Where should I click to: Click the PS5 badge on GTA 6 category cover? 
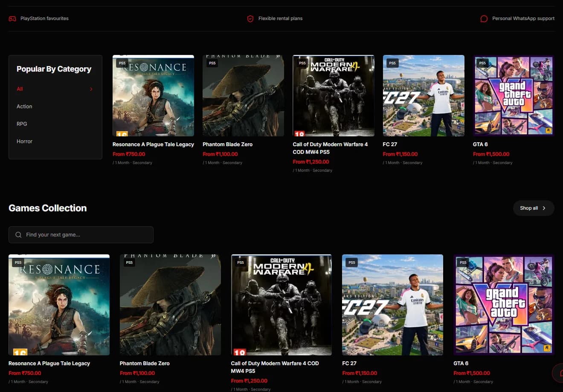pos(482,63)
